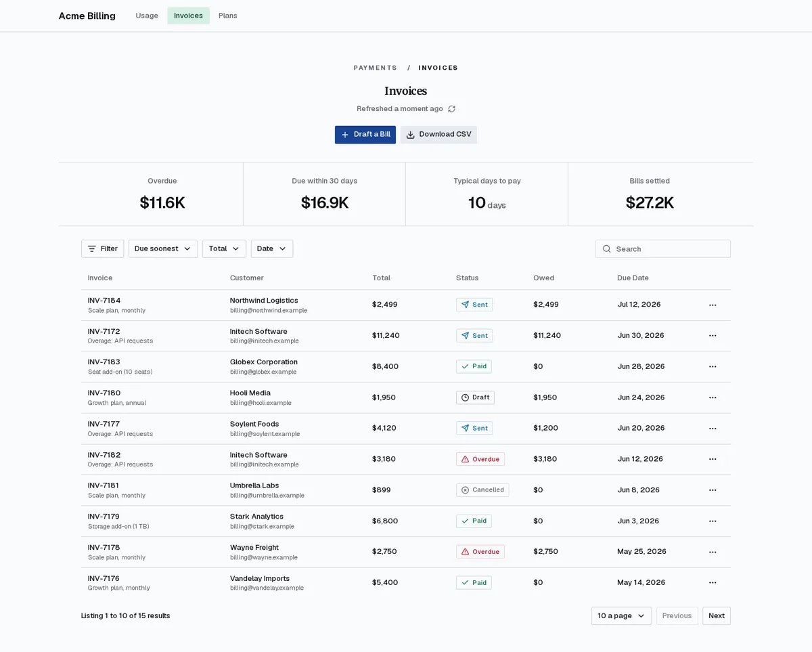Open the 'Due soonest' sort dropdown
The height and width of the screenshot is (652, 812).
click(x=163, y=248)
